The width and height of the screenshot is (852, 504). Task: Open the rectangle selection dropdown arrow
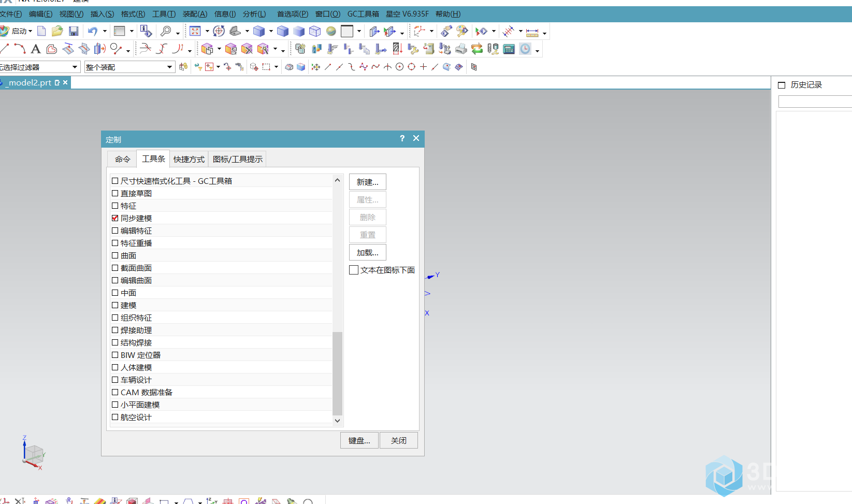pos(276,67)
